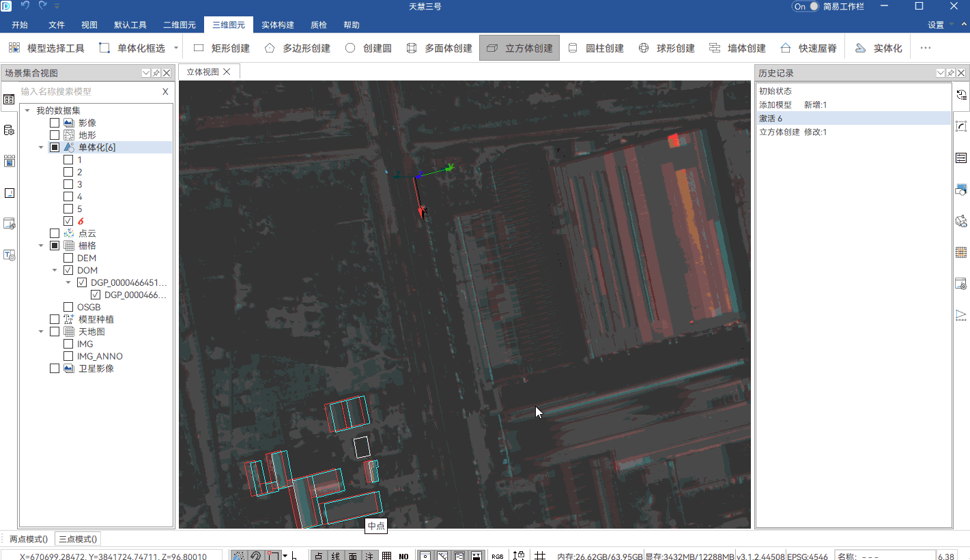The width and height of the screenshot is (970, 560).
Task: Open the 文件 menu tab
Action: point(57,25)
